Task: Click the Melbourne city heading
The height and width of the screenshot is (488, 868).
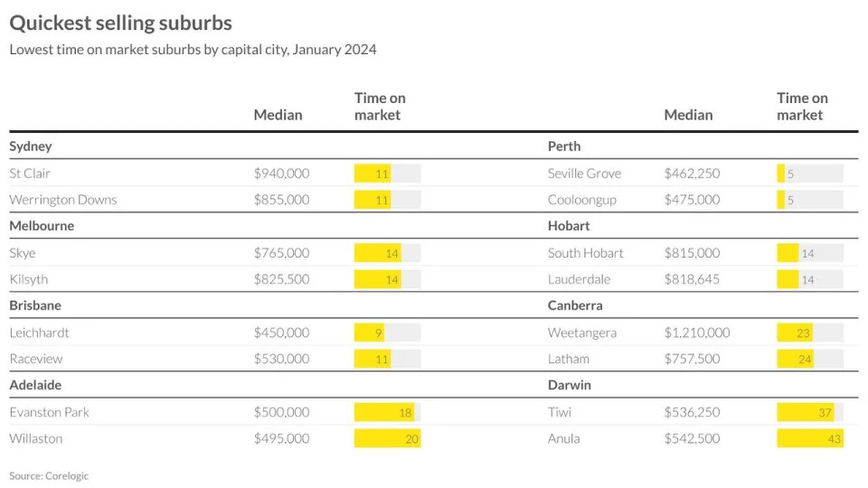Action: click(42, 226)
